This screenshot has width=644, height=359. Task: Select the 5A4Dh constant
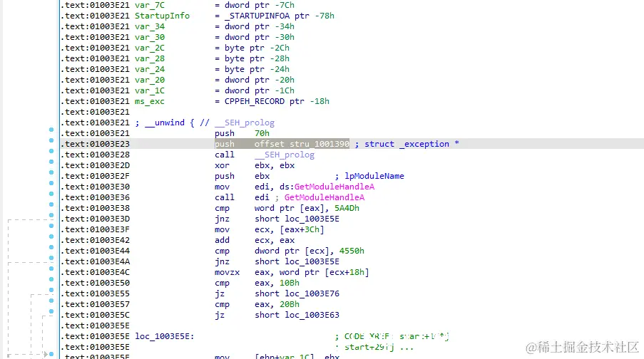(347, 208)
